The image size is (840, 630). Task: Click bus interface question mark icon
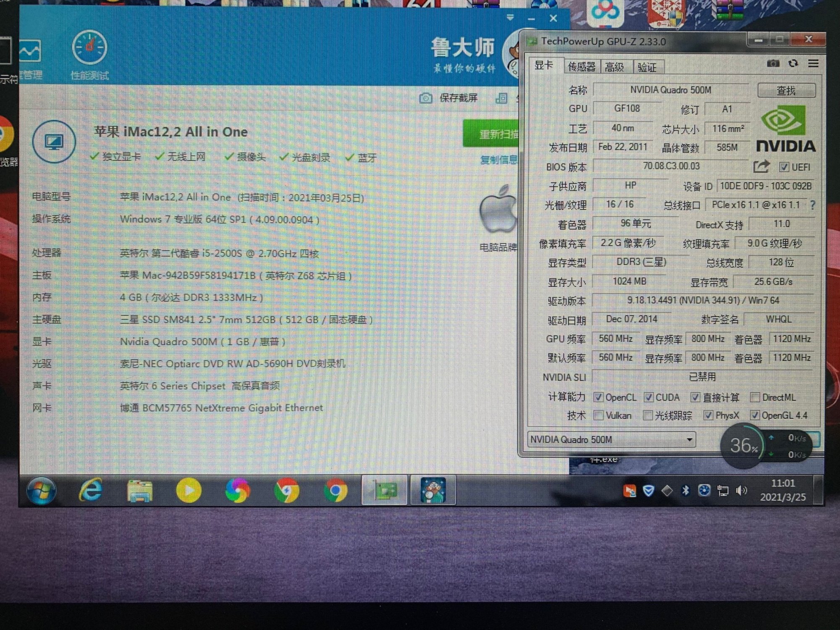click(813, 205)
